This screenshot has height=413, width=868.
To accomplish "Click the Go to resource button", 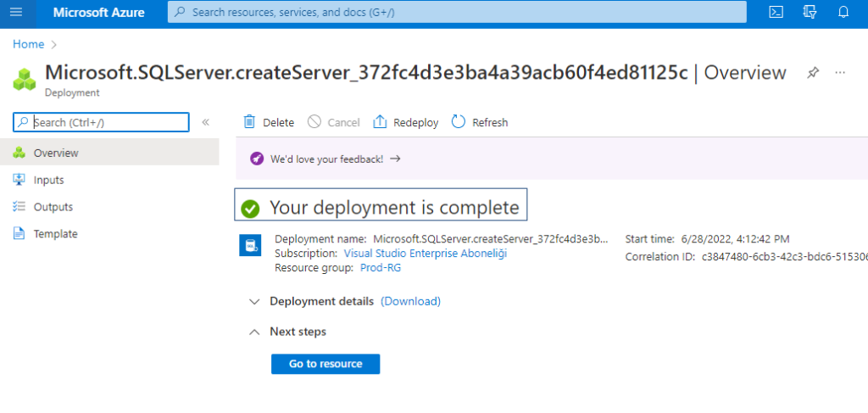I will 325,365.
